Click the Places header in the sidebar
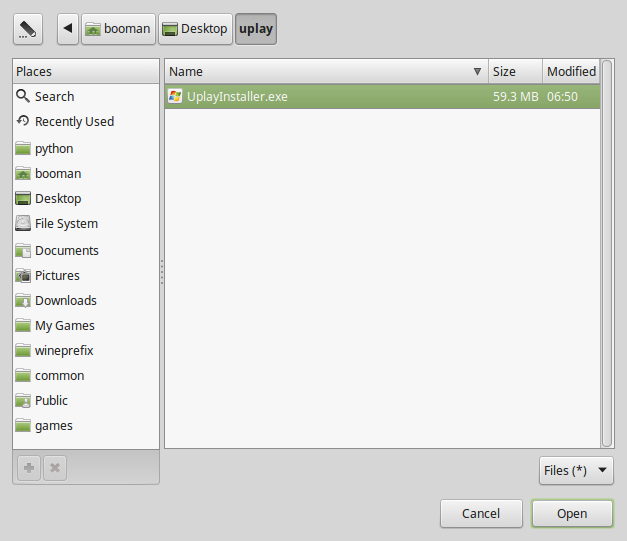627x541 pixels. coord(86,72)
